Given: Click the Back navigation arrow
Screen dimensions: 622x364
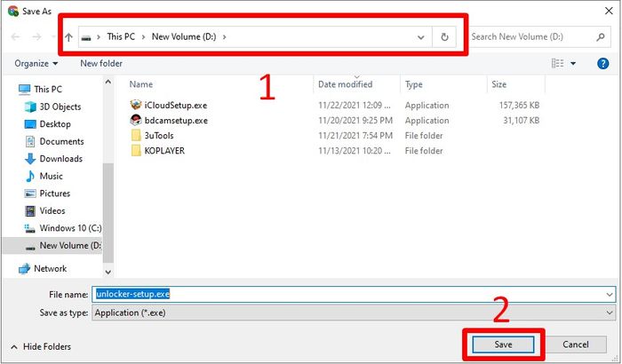Looking at the screenshot, I should coord(15,37).
